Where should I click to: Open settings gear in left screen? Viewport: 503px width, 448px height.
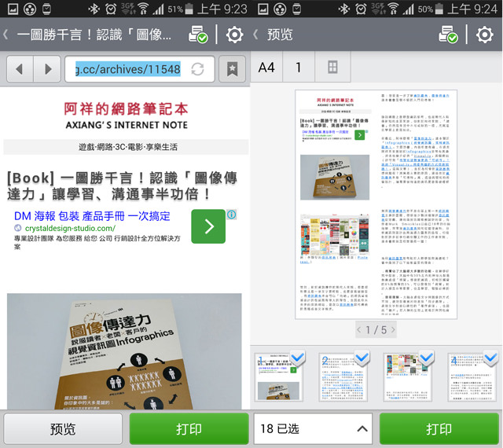[234, 35]
